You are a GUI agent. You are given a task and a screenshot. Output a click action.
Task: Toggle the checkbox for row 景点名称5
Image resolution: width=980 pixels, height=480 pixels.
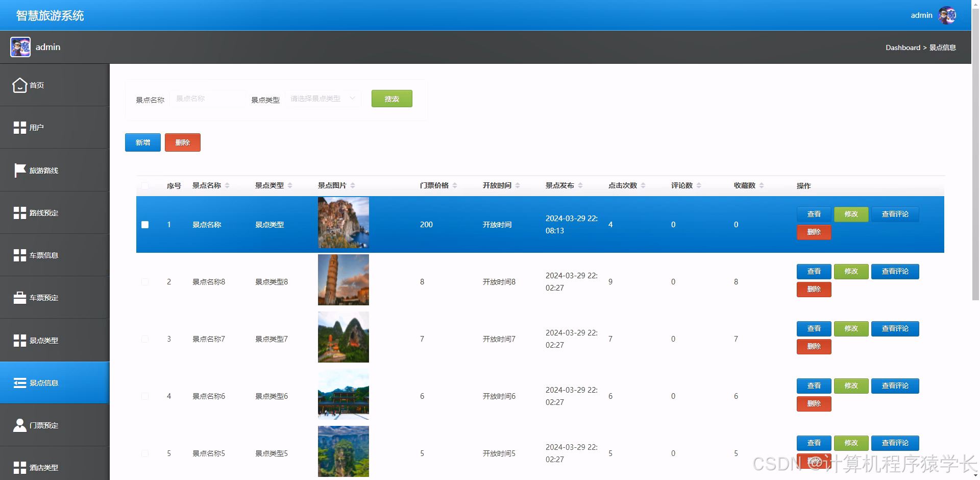pyautogui.click(x=145, y=453)
